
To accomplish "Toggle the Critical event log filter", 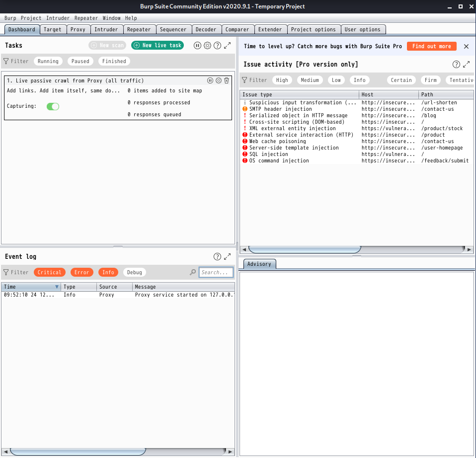I will pos(50,272).
